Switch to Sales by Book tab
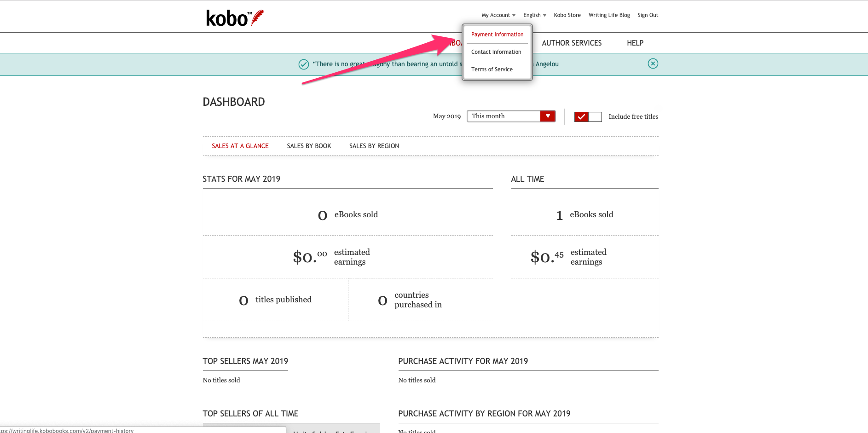 (x=309, y=146)
